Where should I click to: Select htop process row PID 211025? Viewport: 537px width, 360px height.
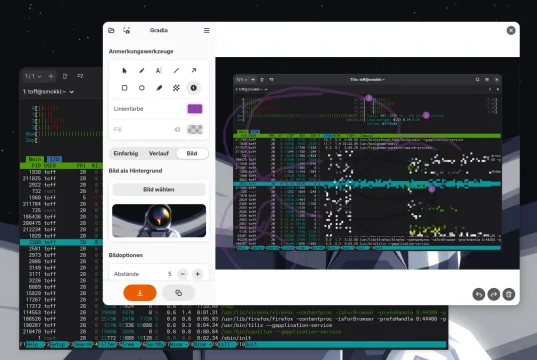point(61,178)
